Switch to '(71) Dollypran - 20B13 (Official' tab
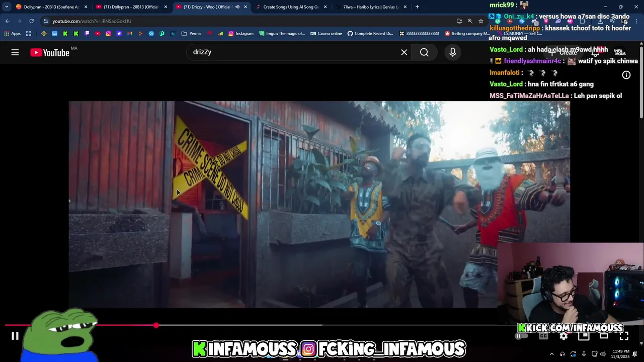Image resolution: width=644 pixels, height=362 pixels. click(131, 7)
